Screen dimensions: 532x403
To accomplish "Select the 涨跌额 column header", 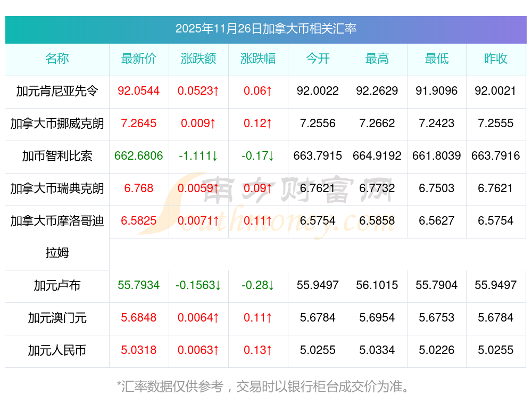I will (x=198, y=59).
